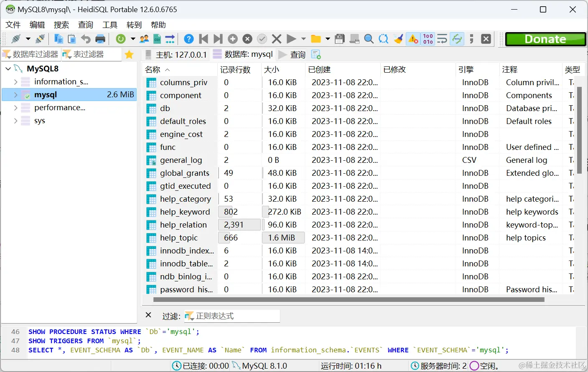This screenshot has width=588, height=372.
Task: Toggle the warning triangle button
Action: (413, 39)
